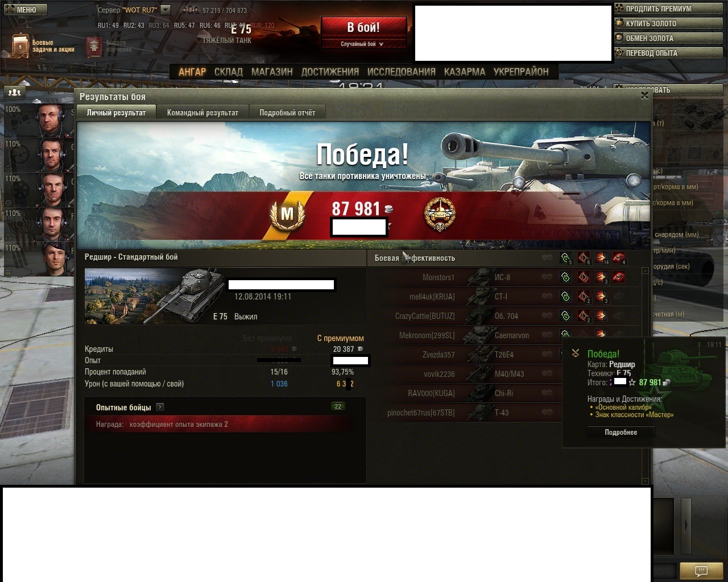The width and height of the screenshot is (728, 582).
Task: Start battle with "В бой!" button
Action: coord(364,27)
